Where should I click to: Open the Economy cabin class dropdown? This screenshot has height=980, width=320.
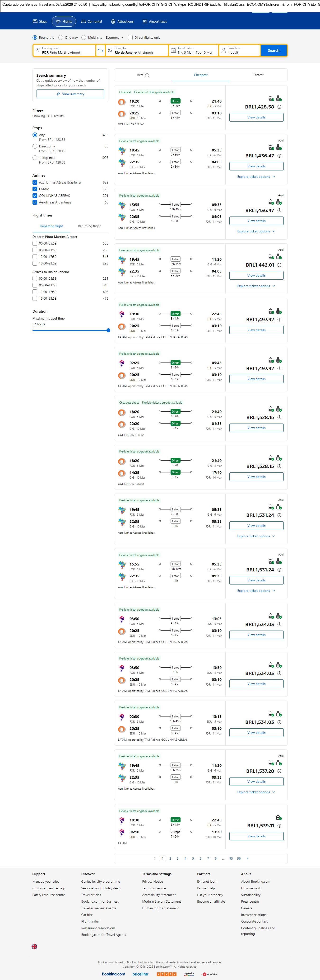pos(114,38)
